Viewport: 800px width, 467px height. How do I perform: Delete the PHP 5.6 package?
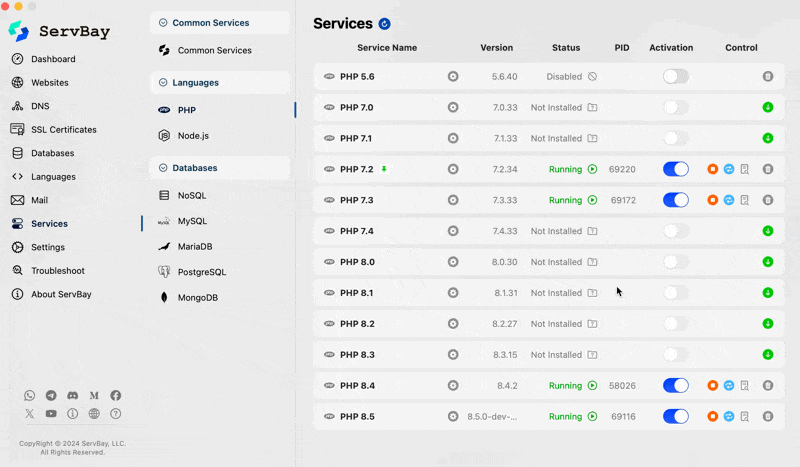click(768, 76)
